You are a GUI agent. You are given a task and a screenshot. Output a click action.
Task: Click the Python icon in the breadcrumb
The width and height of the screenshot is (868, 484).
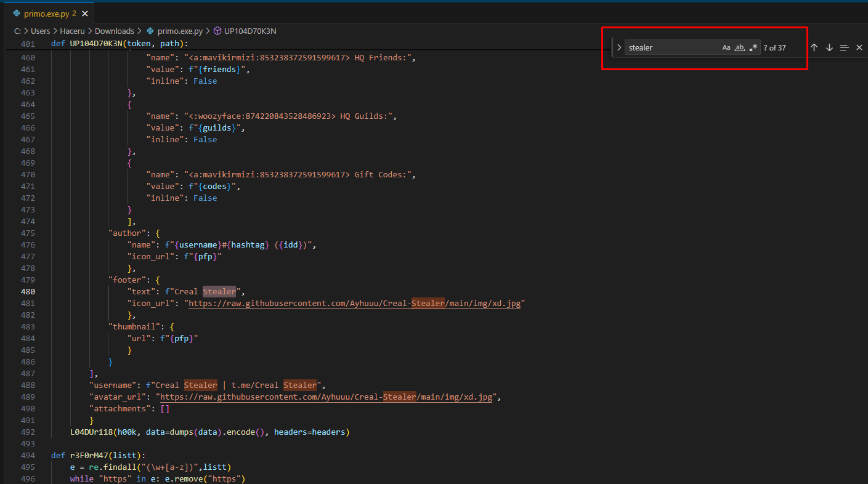pyautogui.click(x=150, y=31)
